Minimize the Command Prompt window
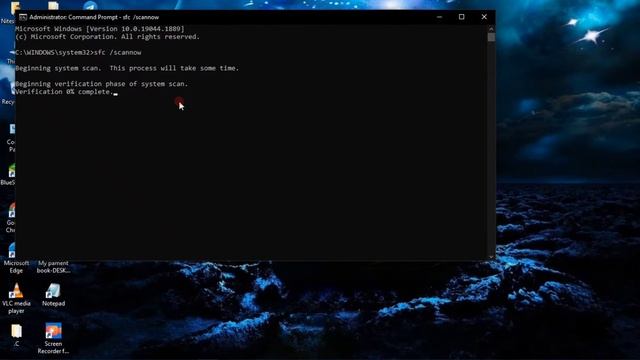This screenshot has height=360, width=640. [439, 17]
